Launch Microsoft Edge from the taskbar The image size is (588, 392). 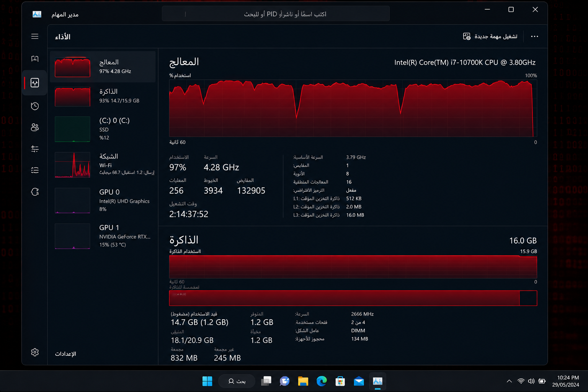pyautogui.click(x=322, y=381)
